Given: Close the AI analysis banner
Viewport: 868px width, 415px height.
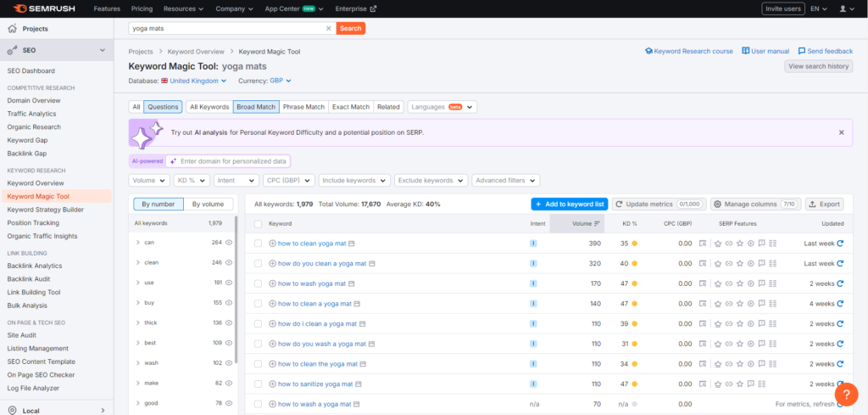Looking at the screenshot, I should tap(842, 132).
